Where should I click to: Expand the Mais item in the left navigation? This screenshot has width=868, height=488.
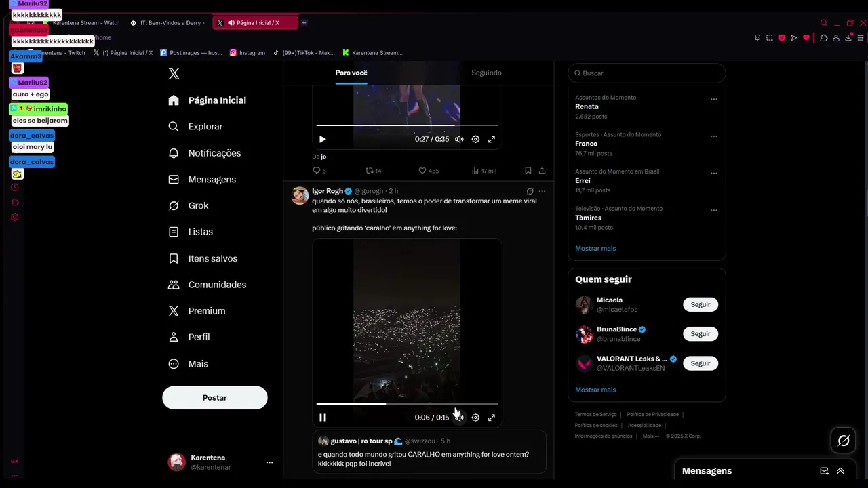click(x=188, y=364)
